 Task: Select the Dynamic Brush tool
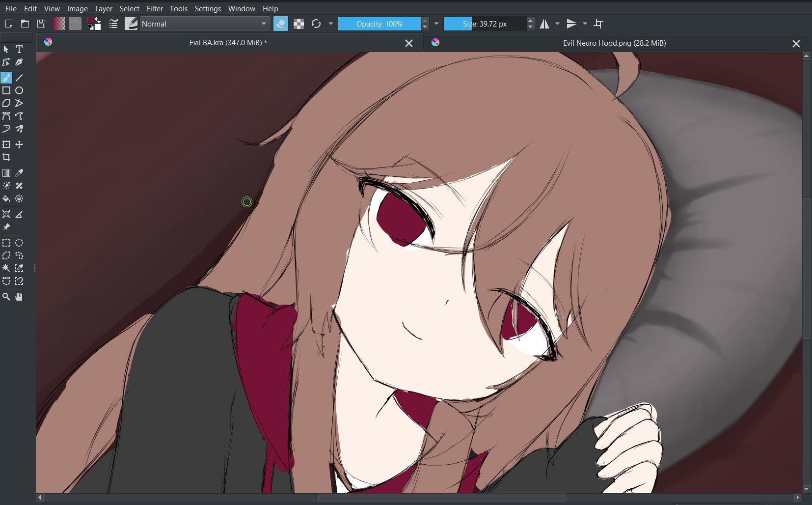pyautogui.click(x=6, y=129)
